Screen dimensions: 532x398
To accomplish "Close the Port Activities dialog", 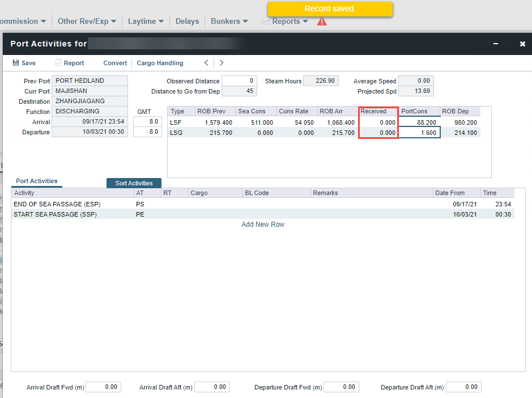I will tap(522, 44).
